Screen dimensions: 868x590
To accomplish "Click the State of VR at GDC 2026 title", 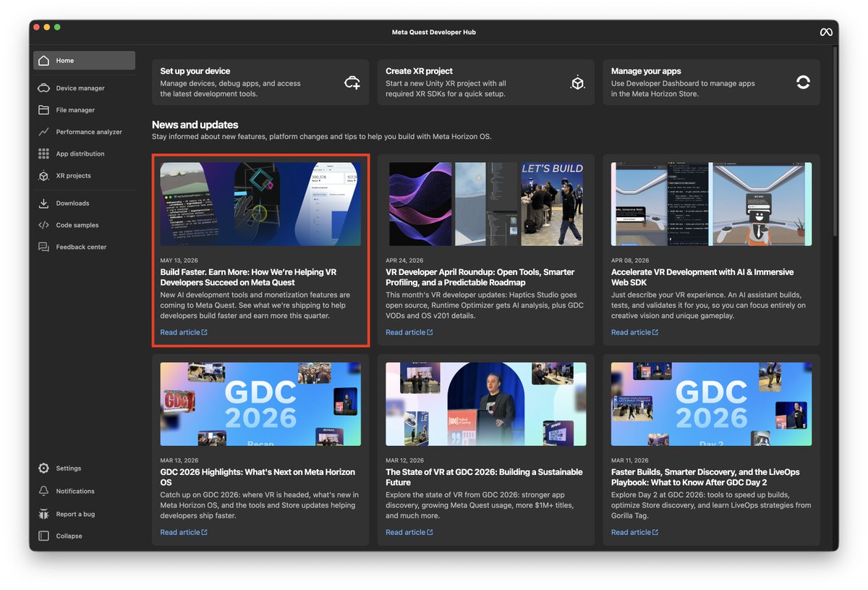I will (x=484, y=477).
